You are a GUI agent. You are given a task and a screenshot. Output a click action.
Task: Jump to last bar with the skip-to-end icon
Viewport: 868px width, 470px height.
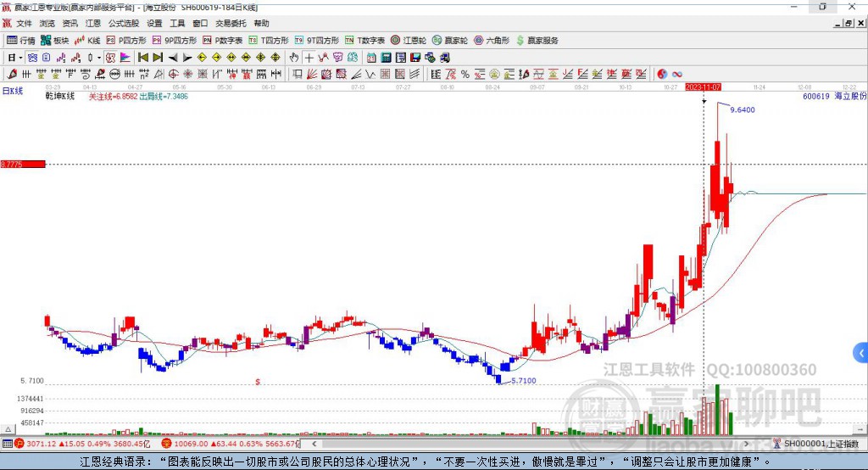coord(158,58)
